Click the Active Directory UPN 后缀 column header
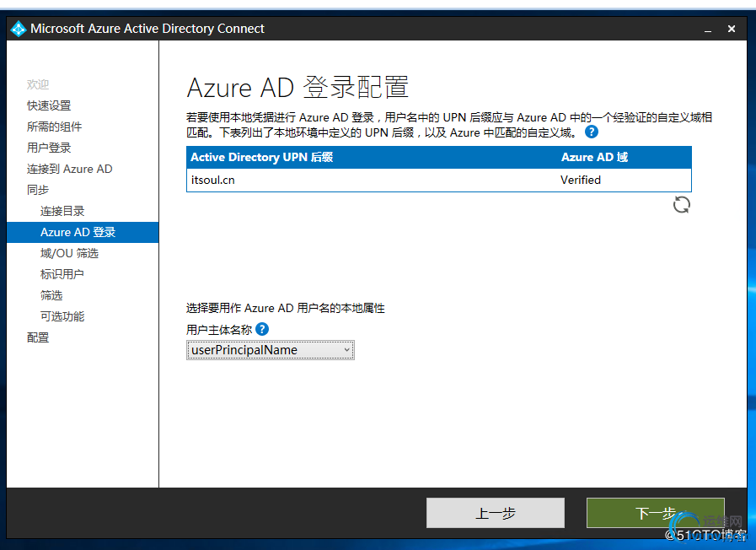Viewport: 756px width, 550px height. (262, 157)
